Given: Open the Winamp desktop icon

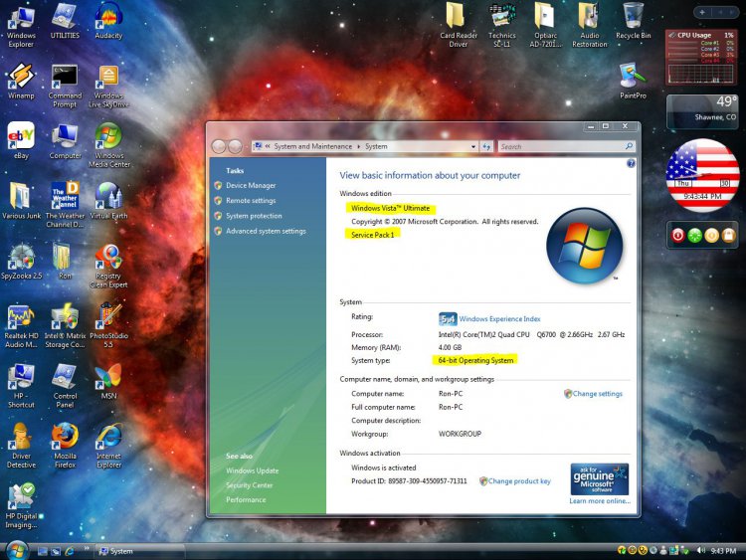Looking at the screenshot, I should pos(21,82).
